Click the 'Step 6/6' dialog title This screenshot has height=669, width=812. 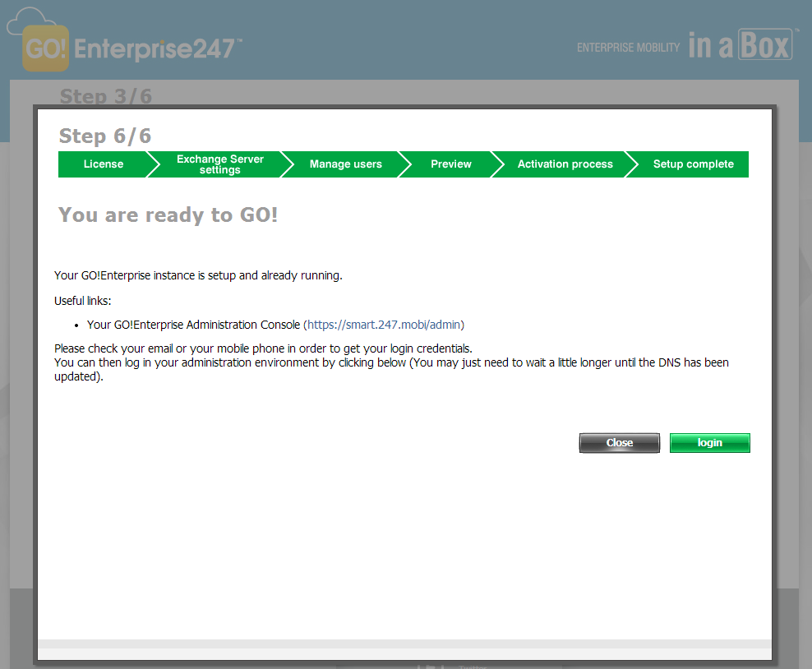click(105, 136)
